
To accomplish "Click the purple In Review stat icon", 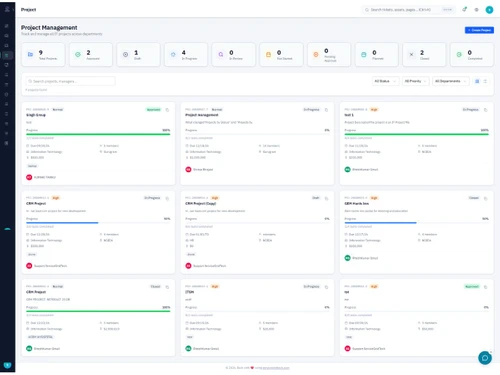I will tap(221, 54).
